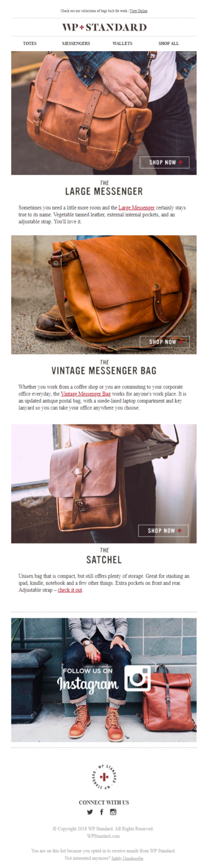Click the Facebook icon in footer

tap(101, 812)
